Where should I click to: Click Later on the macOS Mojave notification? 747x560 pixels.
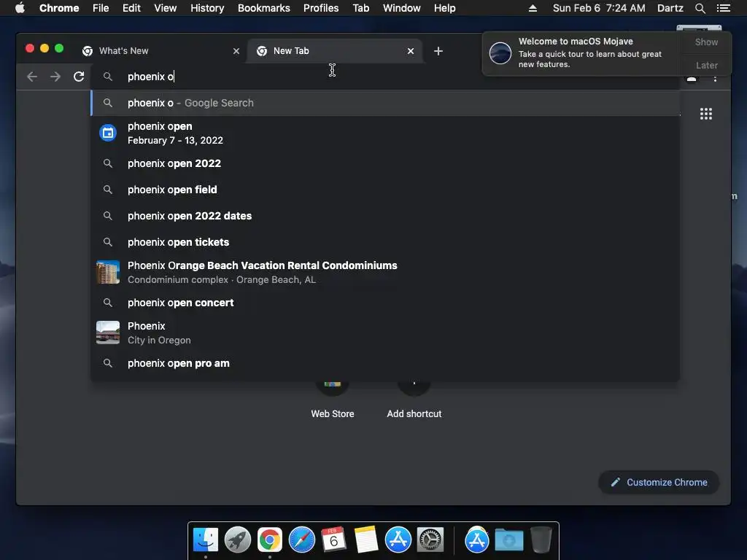[x=706, y=65]
